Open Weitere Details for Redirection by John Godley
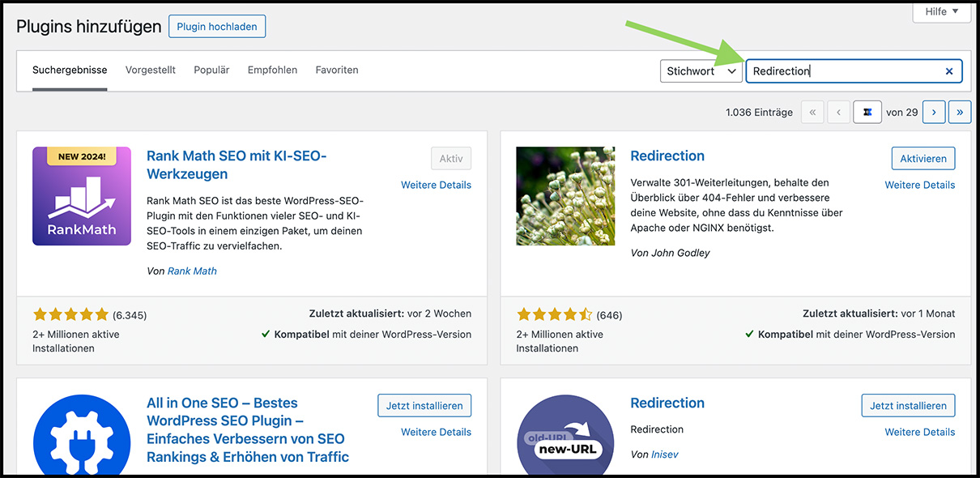The height and width of the screenshot is (478, 980). 920,186
